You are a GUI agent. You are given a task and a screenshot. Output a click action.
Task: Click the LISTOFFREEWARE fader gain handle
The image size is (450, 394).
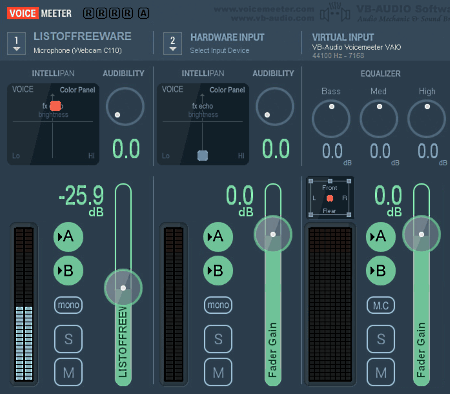[123, 288]
